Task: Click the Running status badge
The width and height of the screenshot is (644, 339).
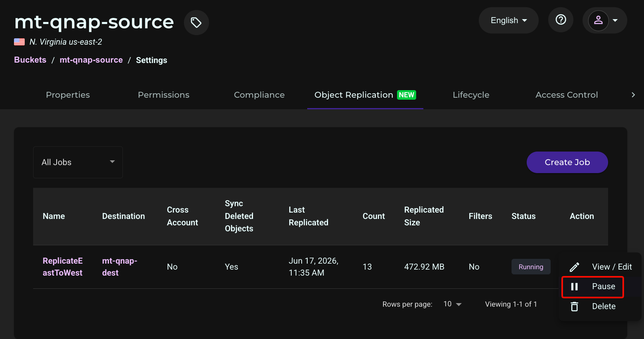Action: pyautogui.click(x=531, y=267)
